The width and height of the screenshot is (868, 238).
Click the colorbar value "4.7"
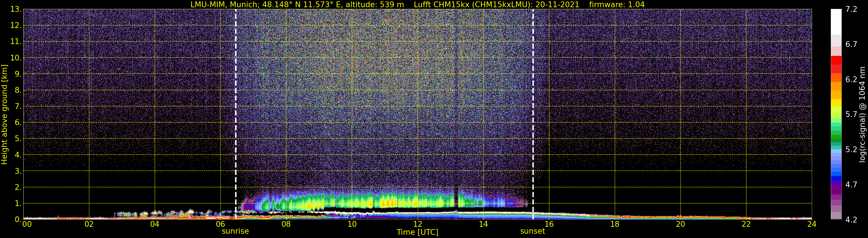click(851, 185)
